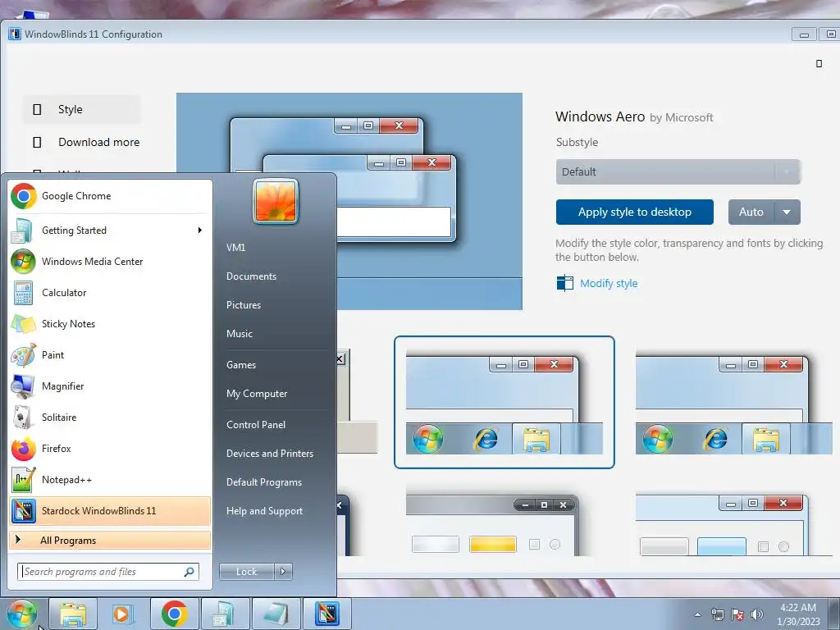The image size is (840, 630).
Task: Click the Windows Start orb
Action: click(22, 614)
